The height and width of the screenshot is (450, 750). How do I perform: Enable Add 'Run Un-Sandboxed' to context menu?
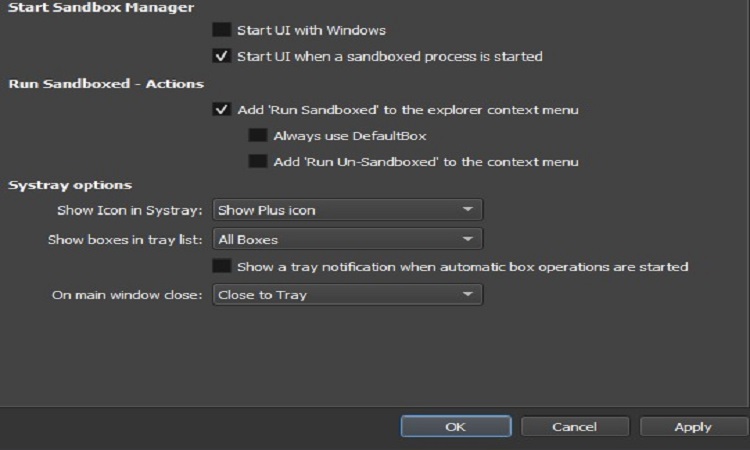point(257,161)
